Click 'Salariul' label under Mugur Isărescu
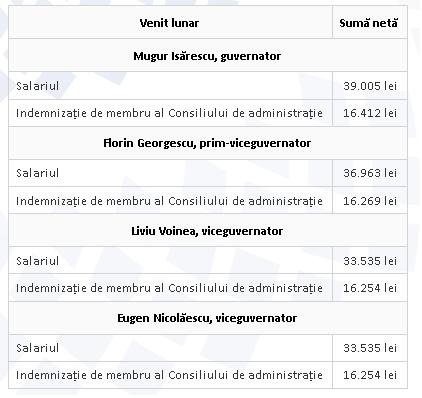 pos(38,86)
